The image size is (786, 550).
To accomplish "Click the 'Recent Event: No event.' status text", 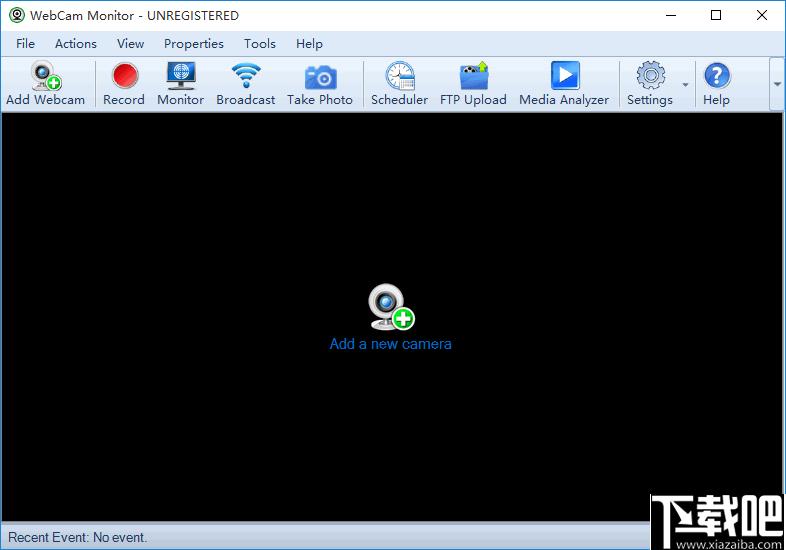I will [x=78, y=537].
